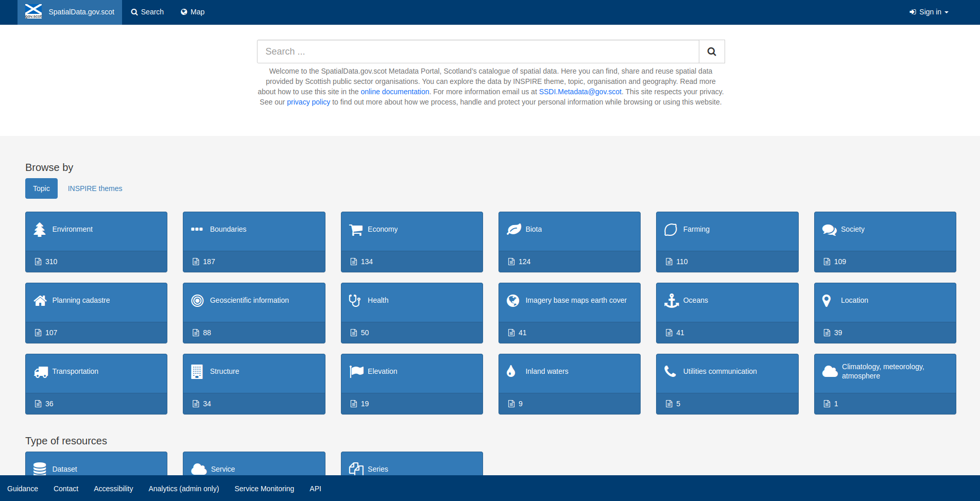Click the Biota leaf icon
Screen dimensions: 980x501
[x=514, y=230]
